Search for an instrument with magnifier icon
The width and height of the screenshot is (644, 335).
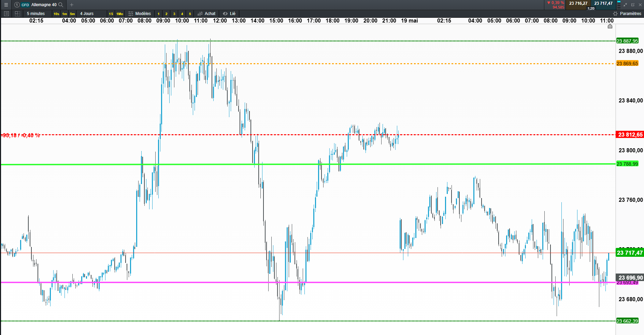[61, 5]
